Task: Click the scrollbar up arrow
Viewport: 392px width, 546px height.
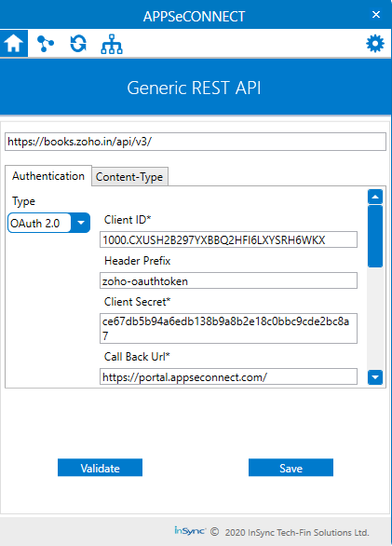Action: pyautogui.click(x=375, y=197)
